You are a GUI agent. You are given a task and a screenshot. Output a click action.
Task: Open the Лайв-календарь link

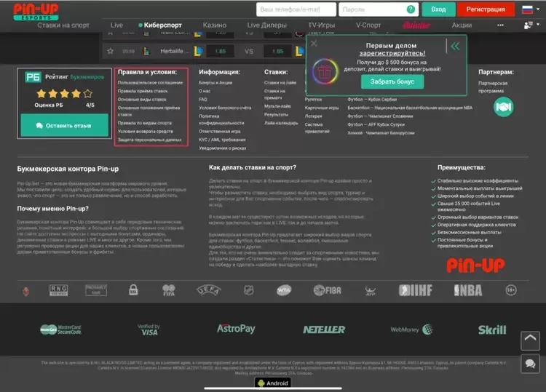click(x=281, y=123)
